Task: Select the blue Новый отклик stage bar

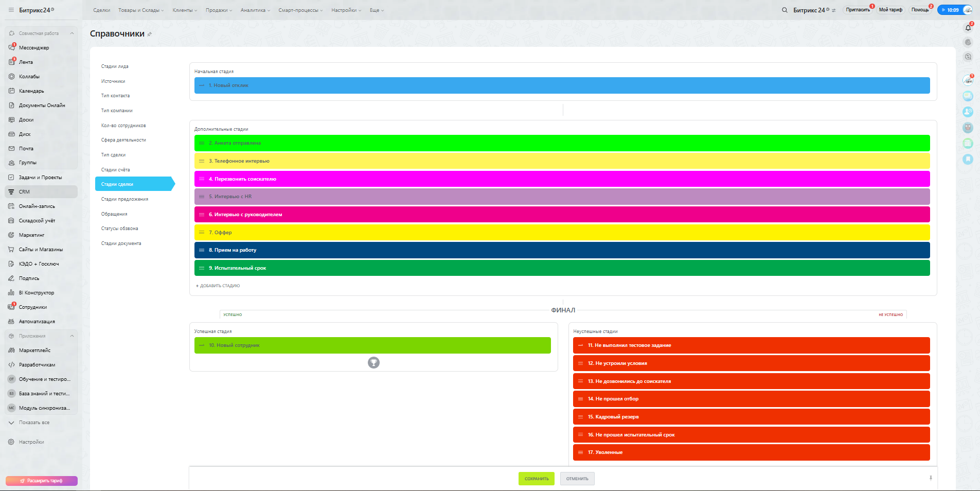Action: (x=562, y=85)
